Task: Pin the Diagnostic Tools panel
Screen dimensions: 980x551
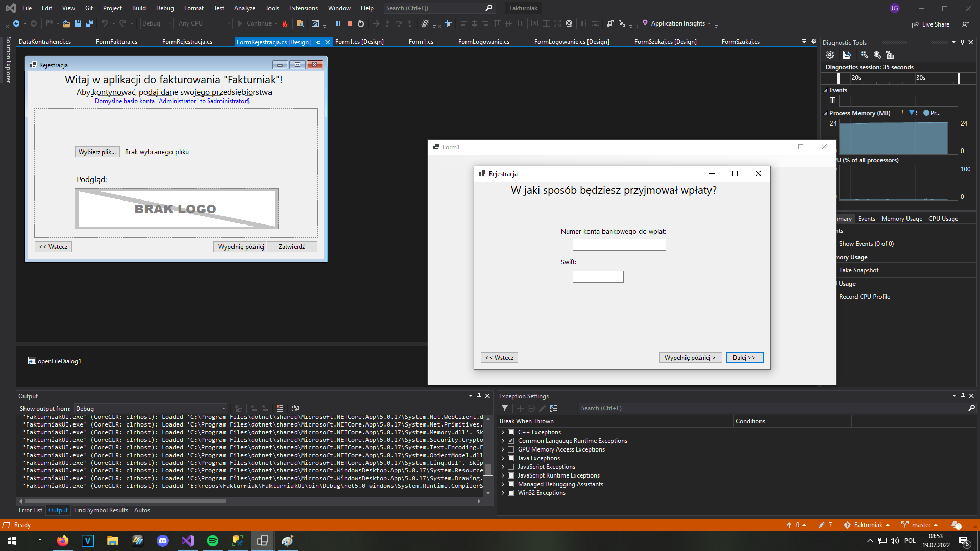Action: click(x=963, y=42)
